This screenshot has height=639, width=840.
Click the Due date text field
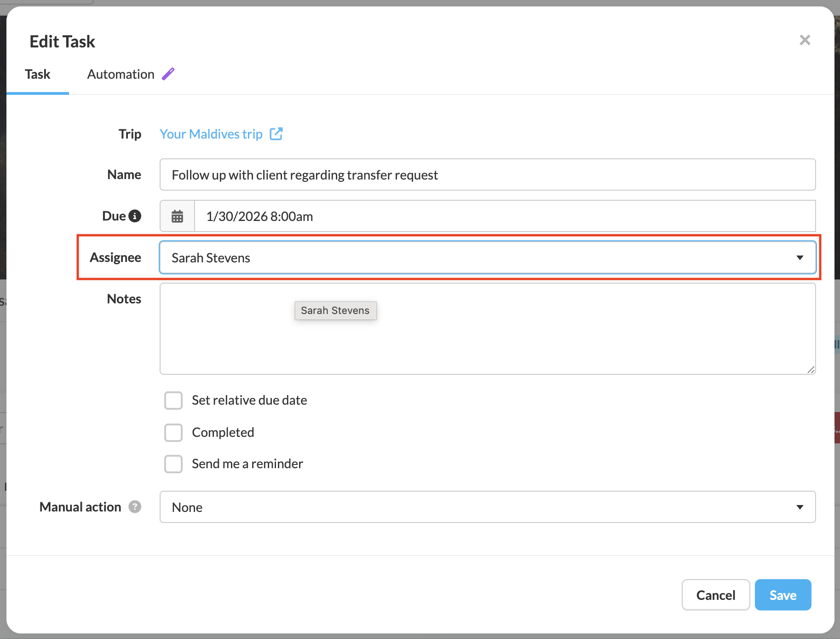click(505, 216)
